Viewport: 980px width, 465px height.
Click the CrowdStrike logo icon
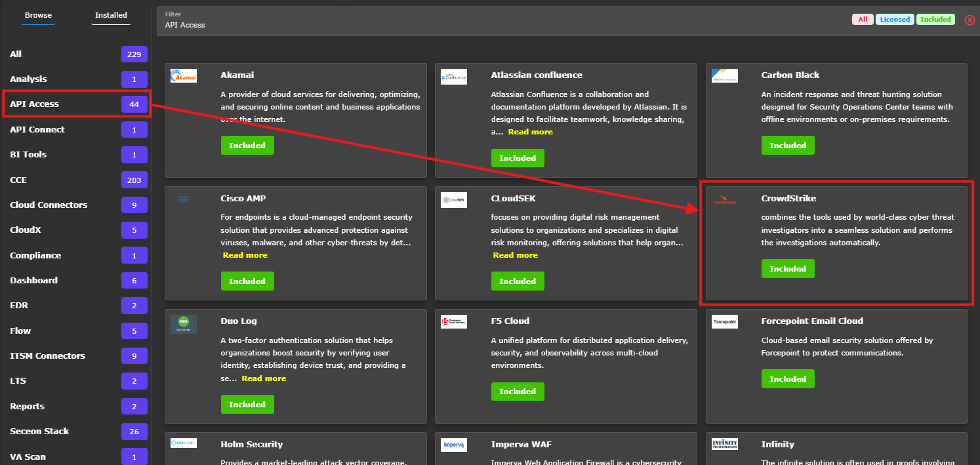point(724,199)
